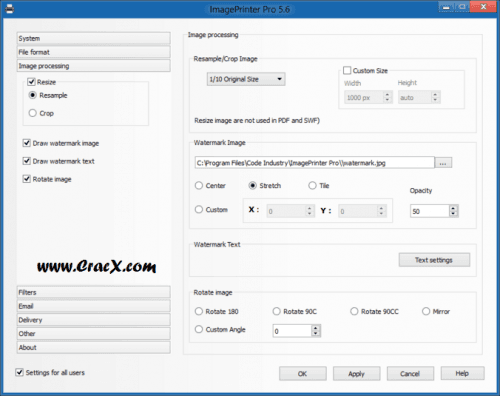Viewport: 500px width, 396px height.
Task: Select the Custom Angle option
Action: click(x=199, y=329)
